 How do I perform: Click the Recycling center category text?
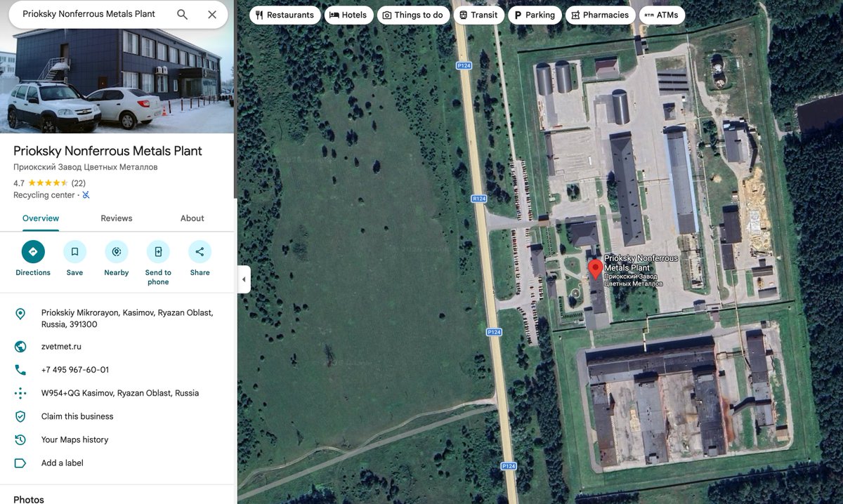[44, 195]
